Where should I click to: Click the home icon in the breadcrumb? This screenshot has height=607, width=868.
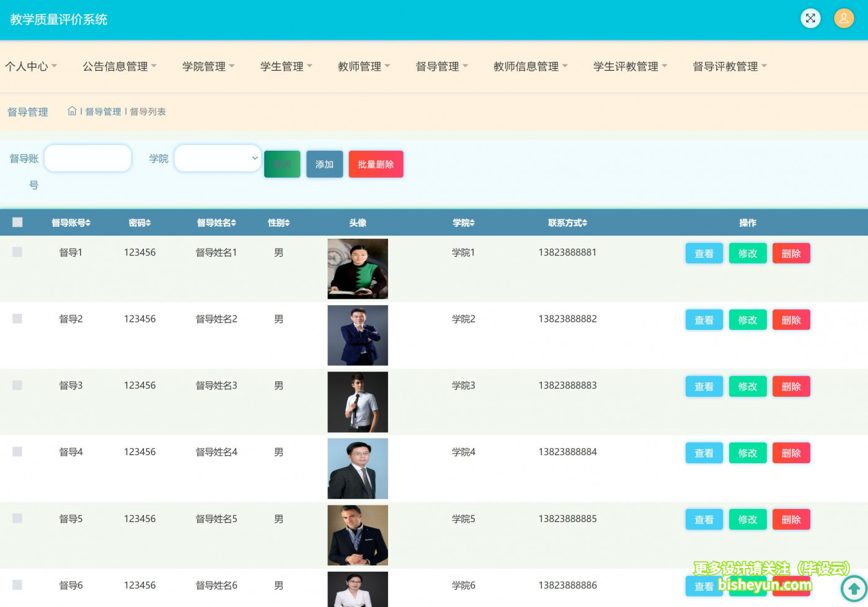click(x=72, y=110)
